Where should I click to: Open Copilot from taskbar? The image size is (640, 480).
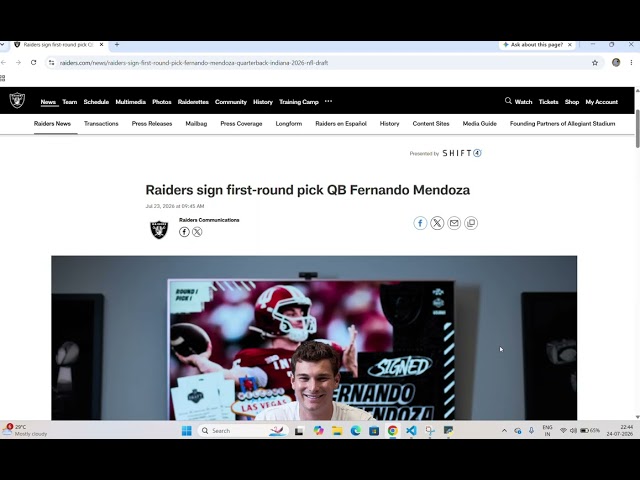(318, 431)
